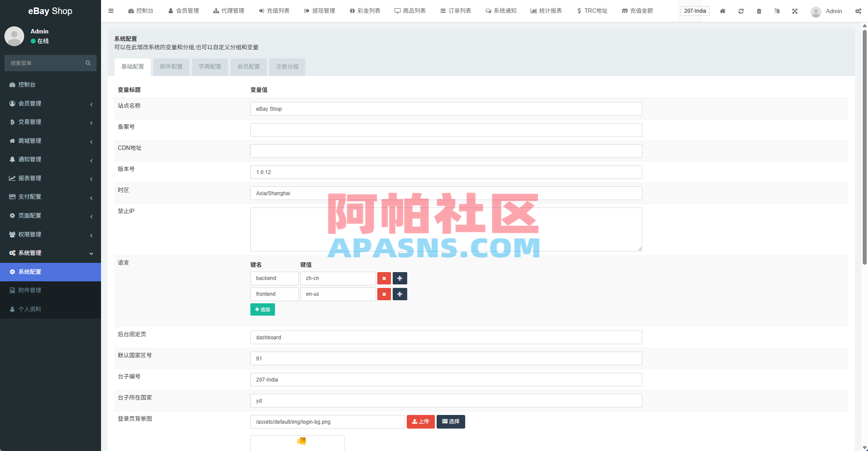
Task: Click the language switch icon
Action: (777, 11)
